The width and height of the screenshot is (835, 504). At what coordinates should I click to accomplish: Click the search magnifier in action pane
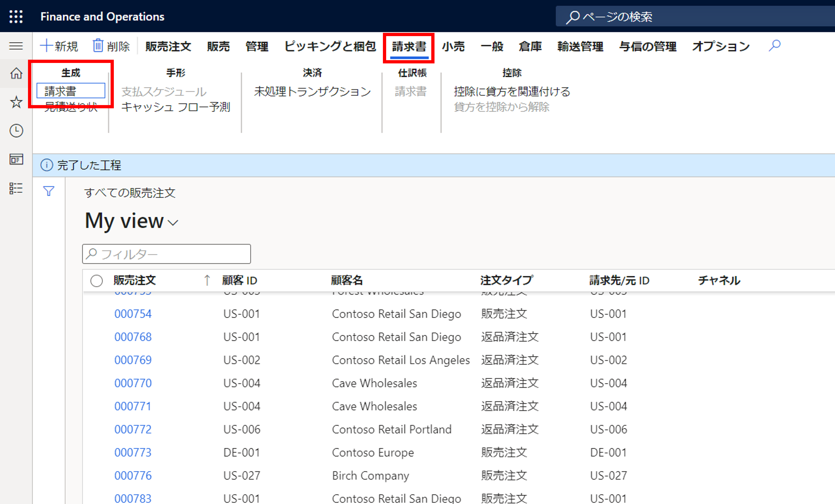775,46
